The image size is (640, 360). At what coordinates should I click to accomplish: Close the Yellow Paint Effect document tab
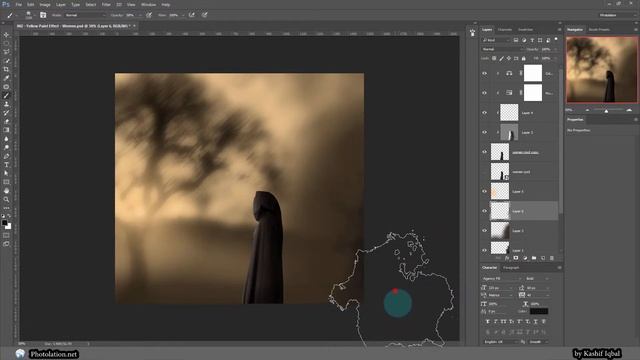click(134, 26)
